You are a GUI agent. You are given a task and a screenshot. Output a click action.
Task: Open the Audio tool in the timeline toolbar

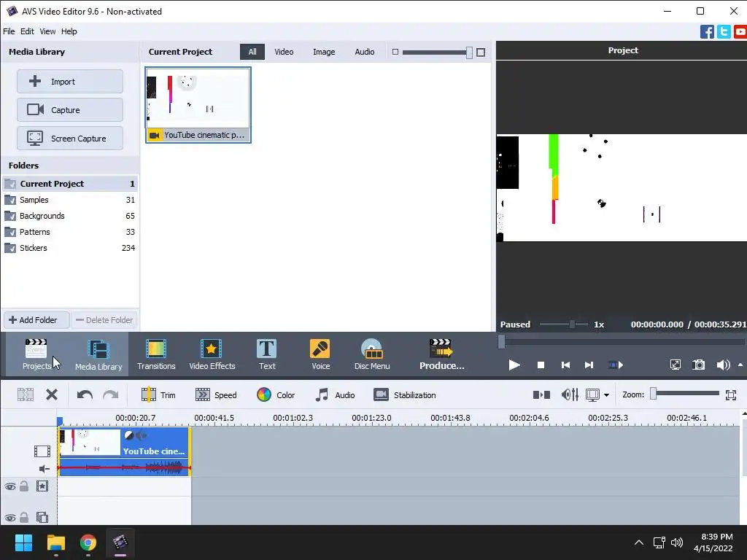(336, 394)
